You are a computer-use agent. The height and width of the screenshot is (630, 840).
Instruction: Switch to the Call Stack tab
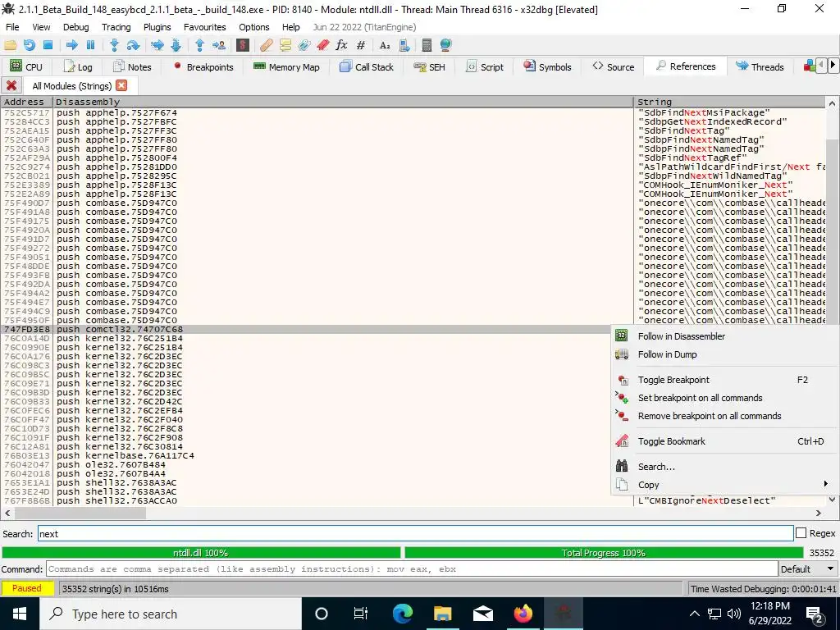point(367,67)
